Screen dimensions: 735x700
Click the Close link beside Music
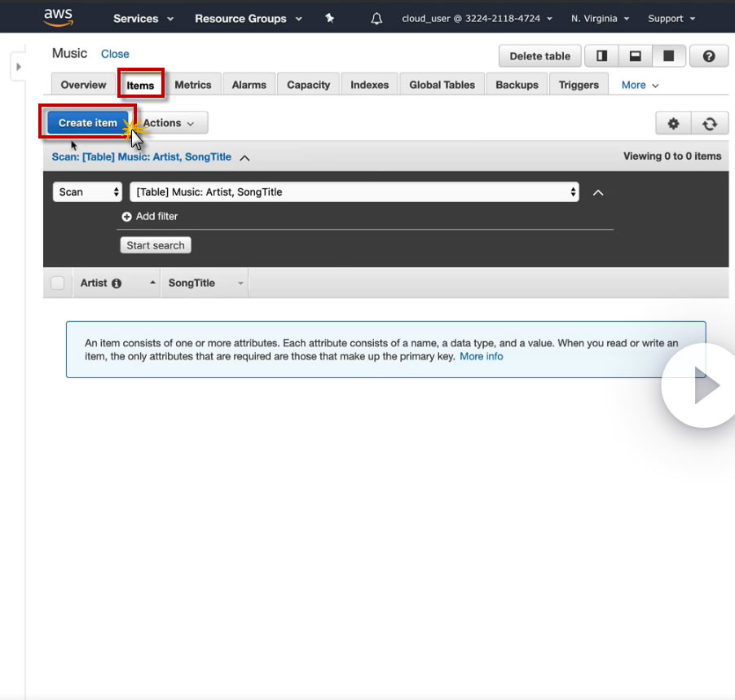(115, 54)
